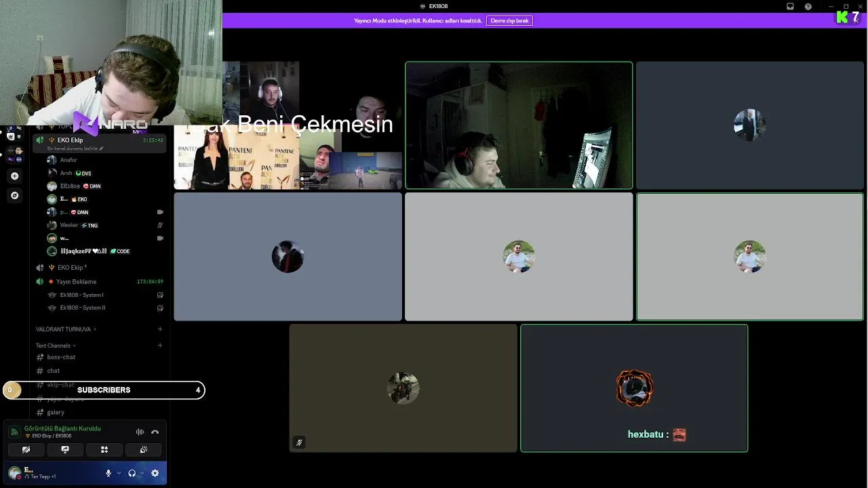Focus the blue-gray participant tile
The width and height of the screenshot is (868, 488).
(288, 257)
